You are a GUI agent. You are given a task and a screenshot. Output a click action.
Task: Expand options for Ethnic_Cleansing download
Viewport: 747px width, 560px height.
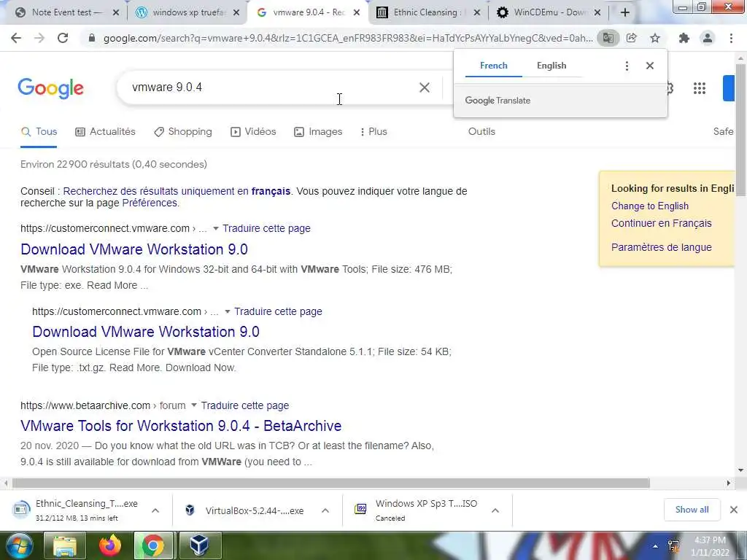(155, 510)
